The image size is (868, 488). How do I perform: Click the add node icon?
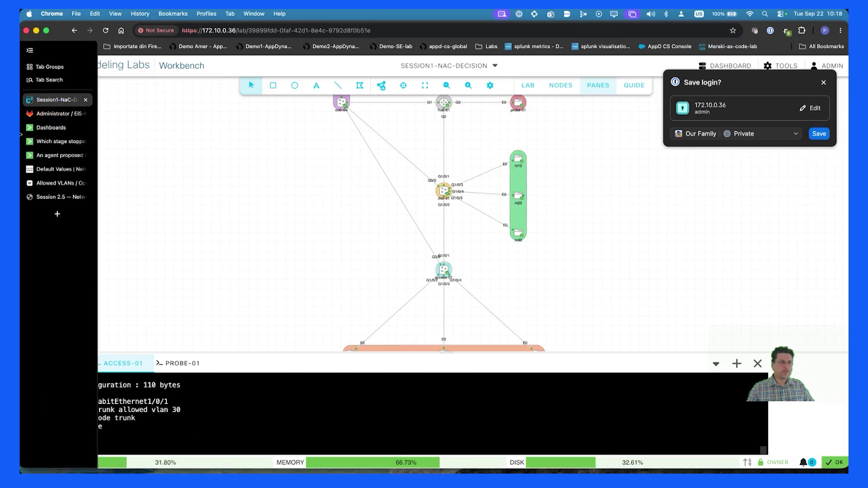(x=382, y=85)
